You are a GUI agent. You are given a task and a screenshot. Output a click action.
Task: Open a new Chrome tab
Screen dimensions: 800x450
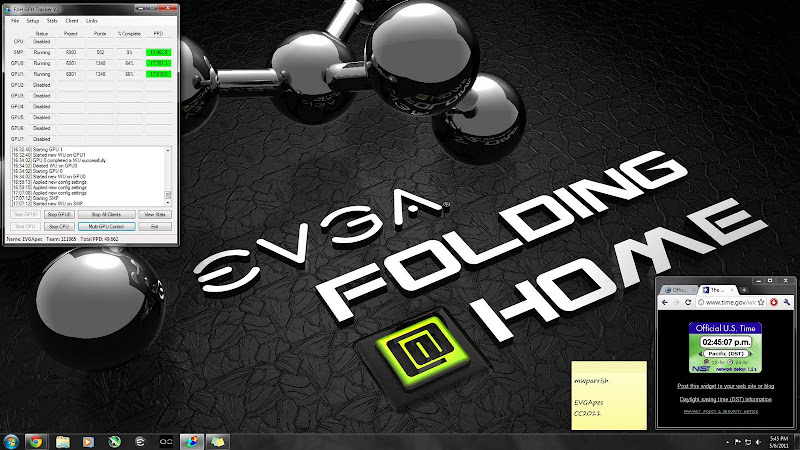pos(744,290)
